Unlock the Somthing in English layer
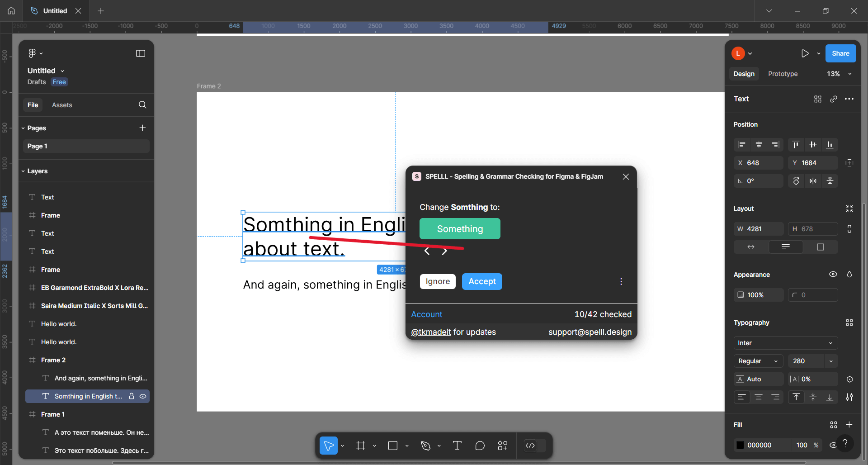The width and height of the screenshot is (868, 465). point(132,396)
